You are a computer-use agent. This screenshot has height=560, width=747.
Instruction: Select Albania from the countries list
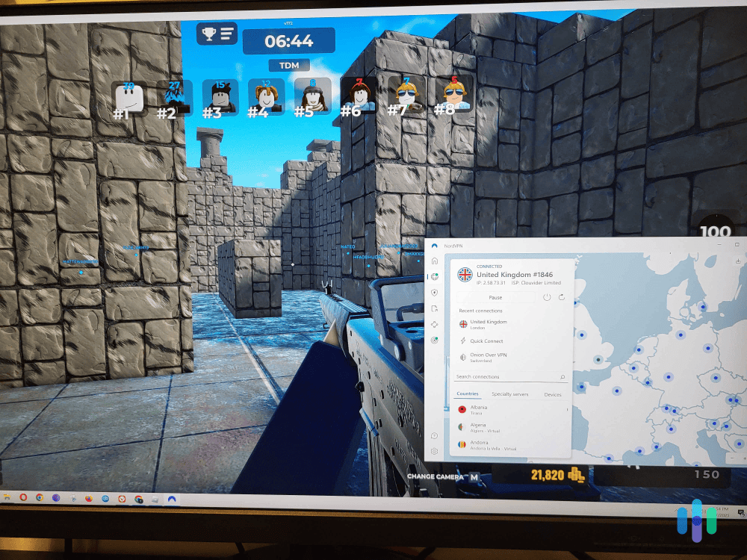point(478,409)
